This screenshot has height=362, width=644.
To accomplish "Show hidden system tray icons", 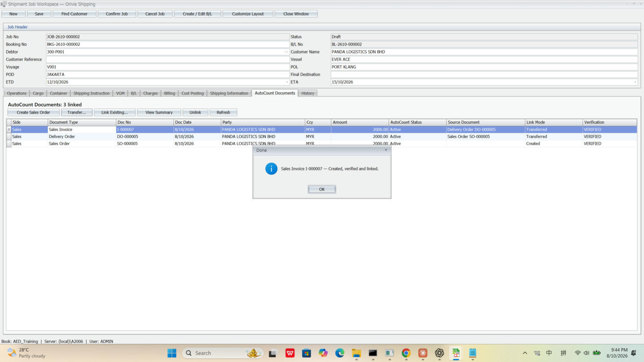I will 525,353.
